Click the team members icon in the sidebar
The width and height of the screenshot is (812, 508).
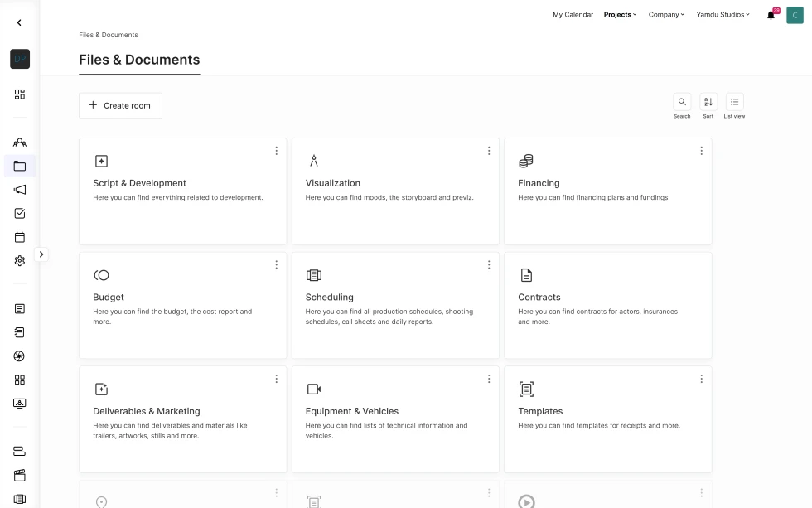(x=20, y=143)
